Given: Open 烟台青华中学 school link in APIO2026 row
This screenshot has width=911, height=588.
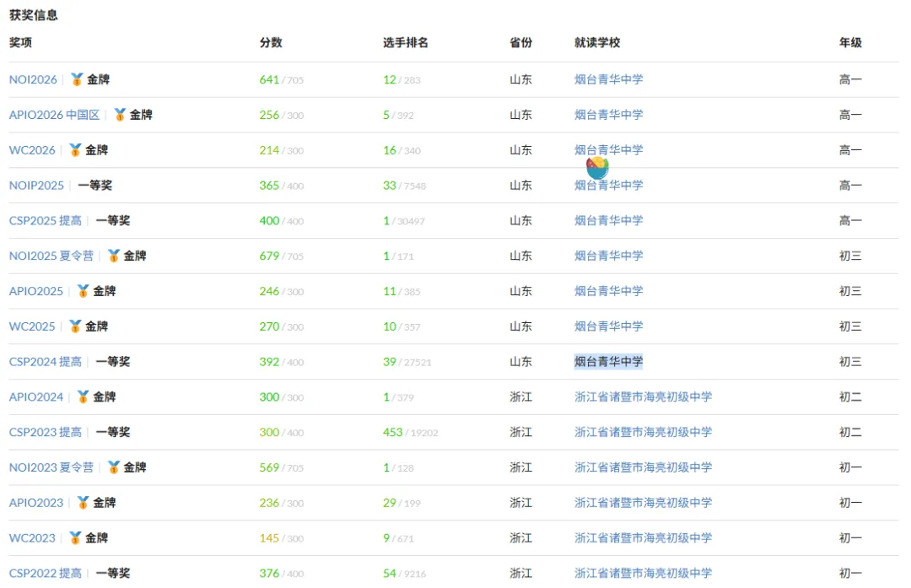Looking at the screenshot, I should coord(608,115).
